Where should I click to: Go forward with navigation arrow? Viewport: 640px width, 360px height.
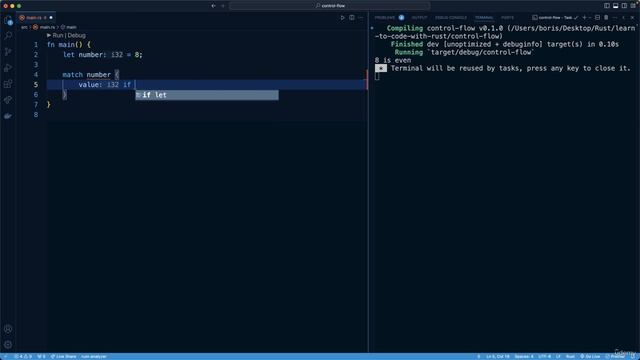pos(223,6)
